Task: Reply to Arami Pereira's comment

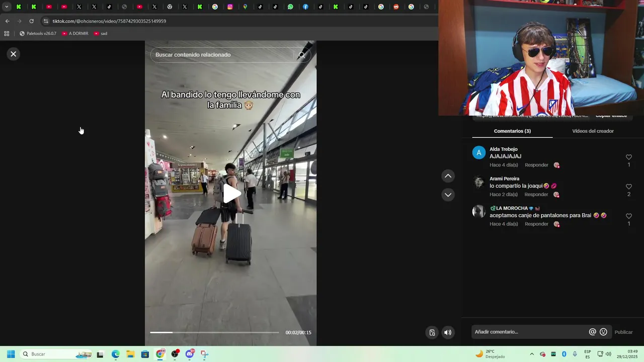Action: click(x=536, y=195)
